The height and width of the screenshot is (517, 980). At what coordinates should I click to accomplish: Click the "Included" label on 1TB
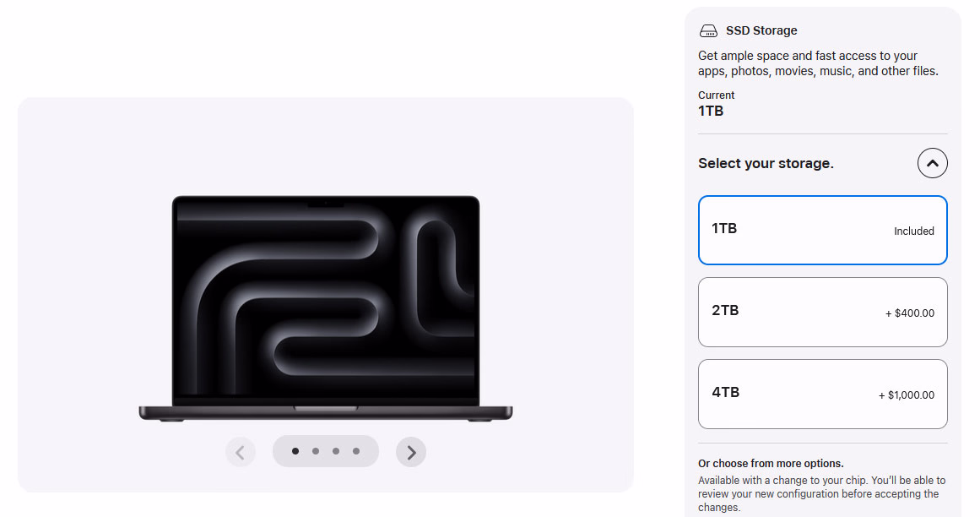914,231
